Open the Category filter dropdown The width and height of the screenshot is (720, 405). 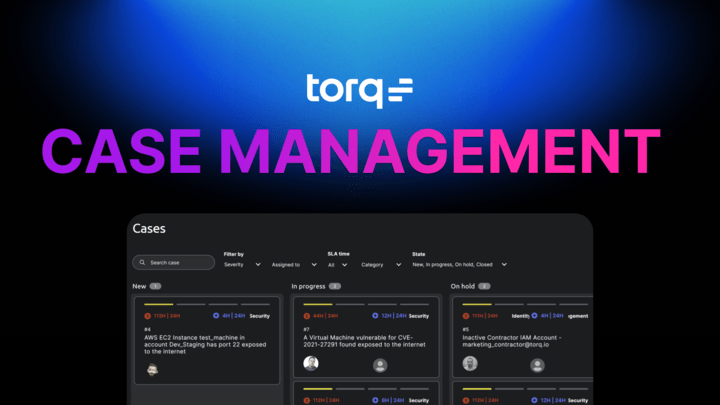tap(381, 265)
